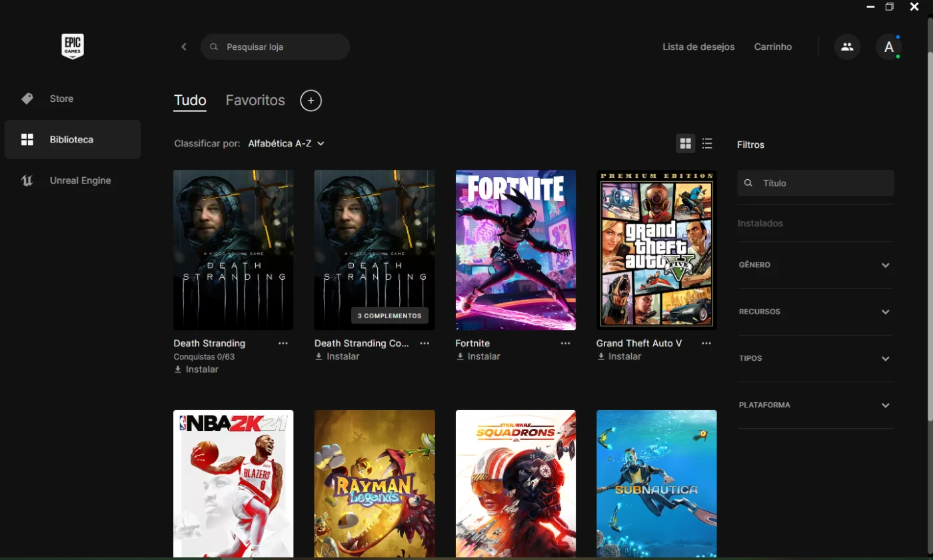Click download icon beside GTA V Instalar

point(601,356)
